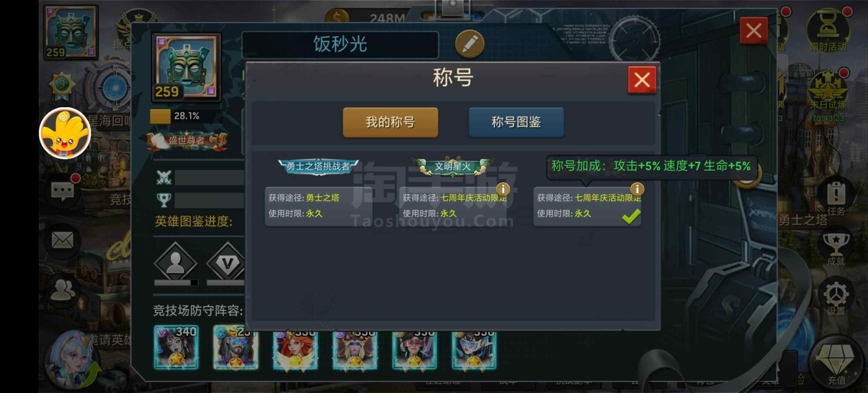Click the player avatar in profile panel
The image size is (868, 393).
186,67
